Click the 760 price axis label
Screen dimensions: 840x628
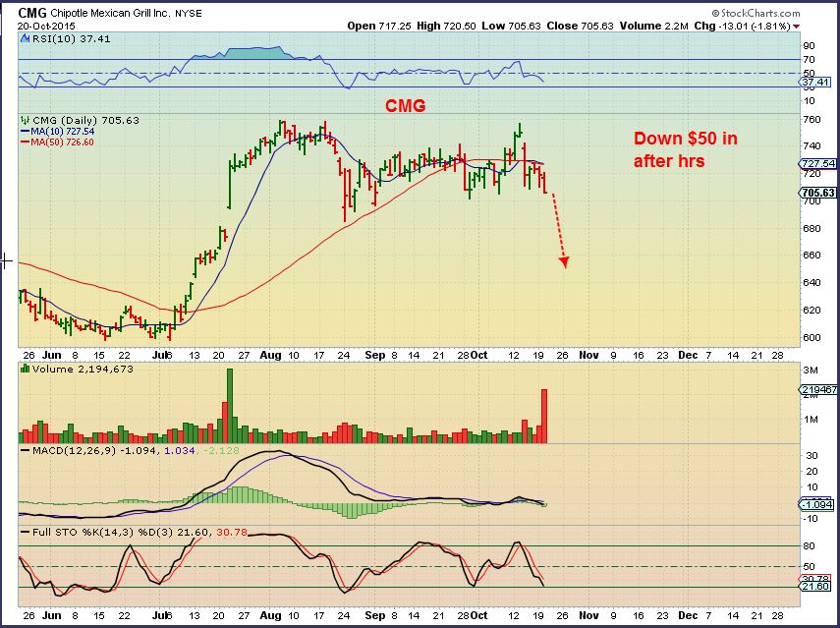coord(812,119)
